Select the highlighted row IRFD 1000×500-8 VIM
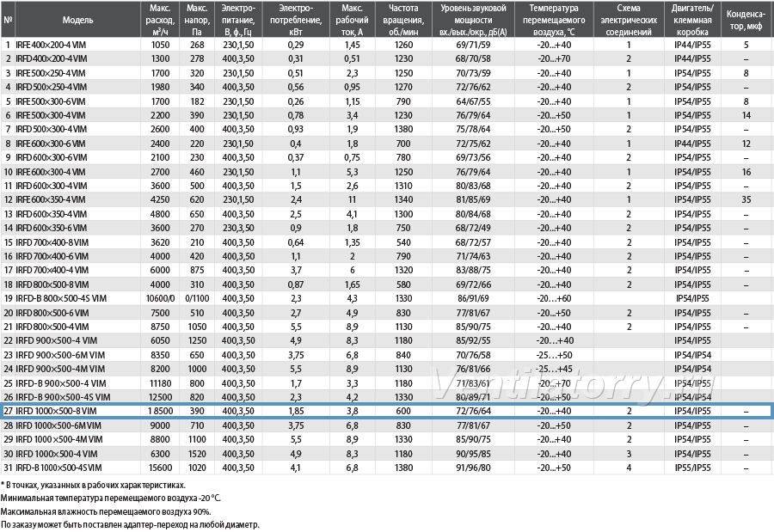 pyautogui.click(x=386, y=411)
